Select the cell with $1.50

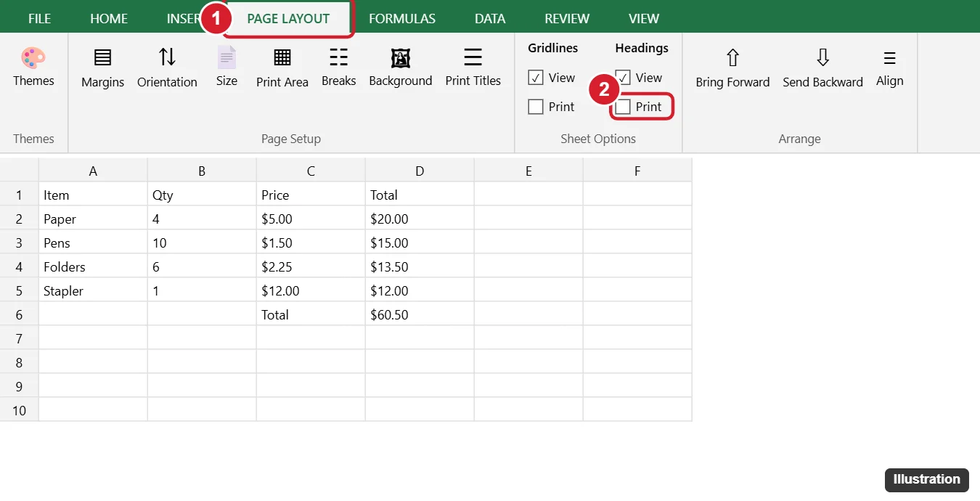coord(311,243)
